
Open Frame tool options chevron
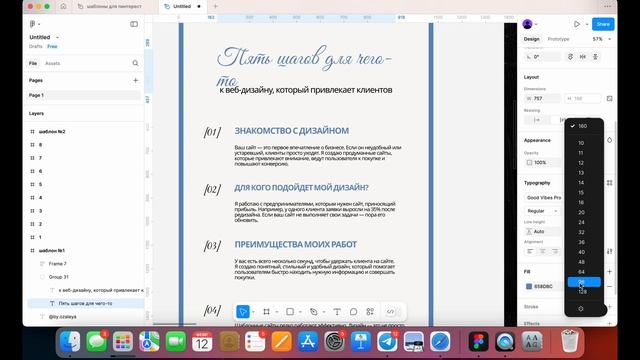277,312
